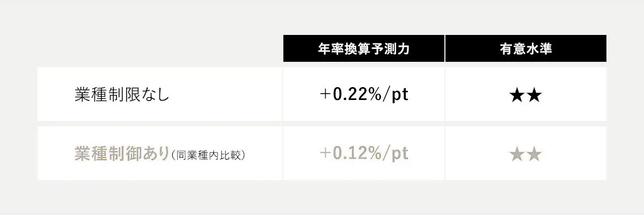Image resolution: width=644 pixels, height=215 pixels.
Task: Click the plus sign before 0.22%/pt
Action: pyautogui.click(x=325, y=96)
